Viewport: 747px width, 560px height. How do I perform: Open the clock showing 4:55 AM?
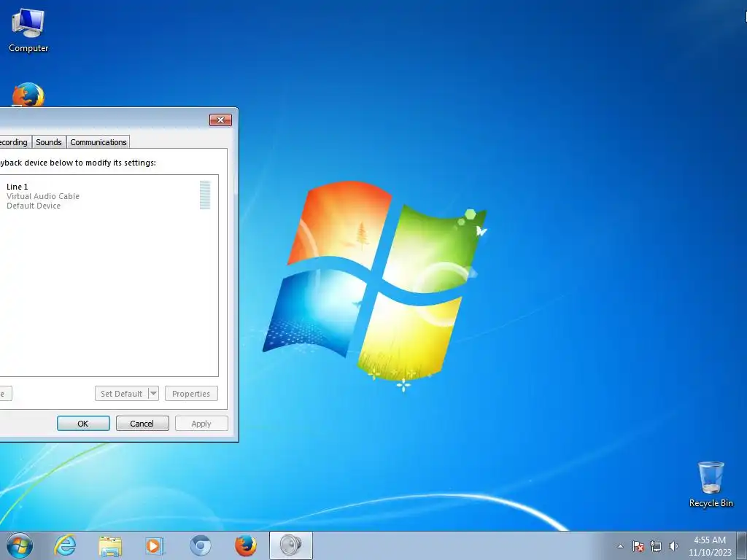709,546
